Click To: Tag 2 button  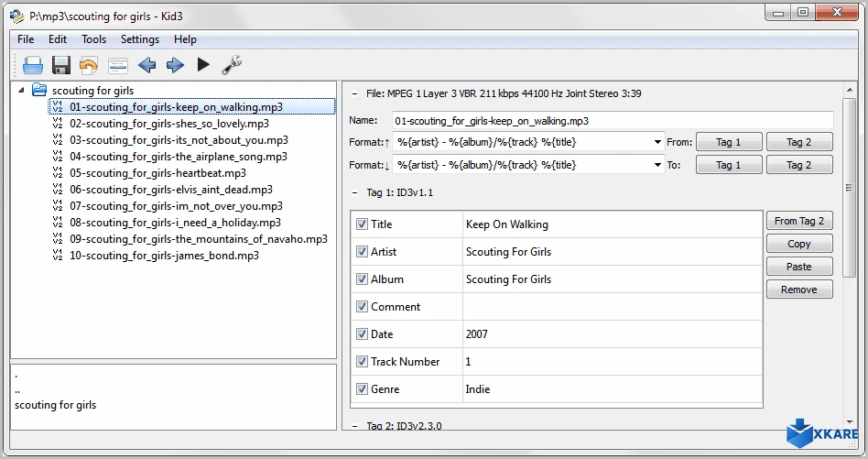(x=799, y=165)
